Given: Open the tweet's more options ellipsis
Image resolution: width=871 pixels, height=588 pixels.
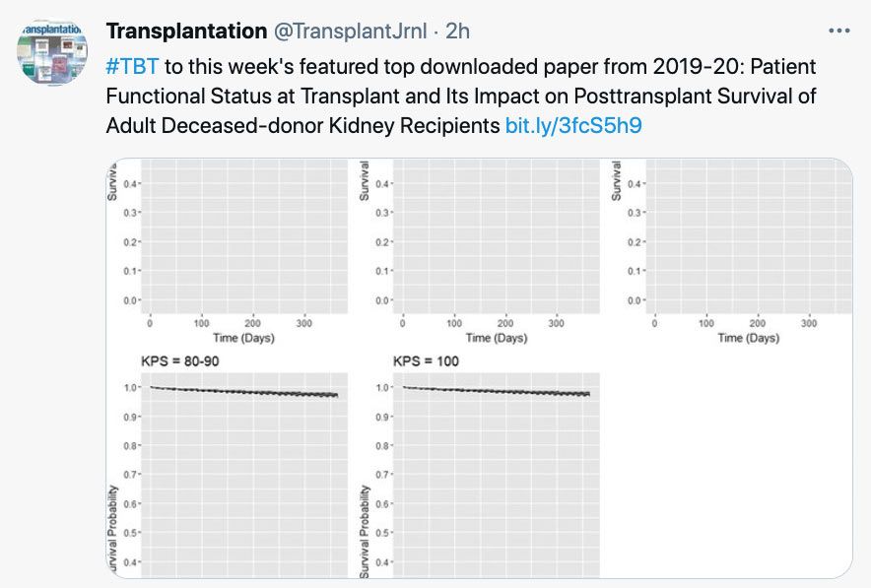Looking at the screenshot, I should tap(838, 32).
